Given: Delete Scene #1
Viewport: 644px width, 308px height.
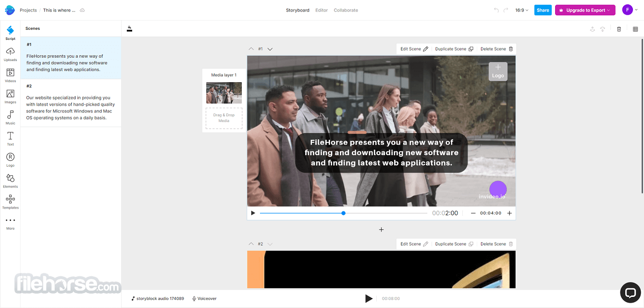Looking at the screenshot, I should (x=497, y=49).
